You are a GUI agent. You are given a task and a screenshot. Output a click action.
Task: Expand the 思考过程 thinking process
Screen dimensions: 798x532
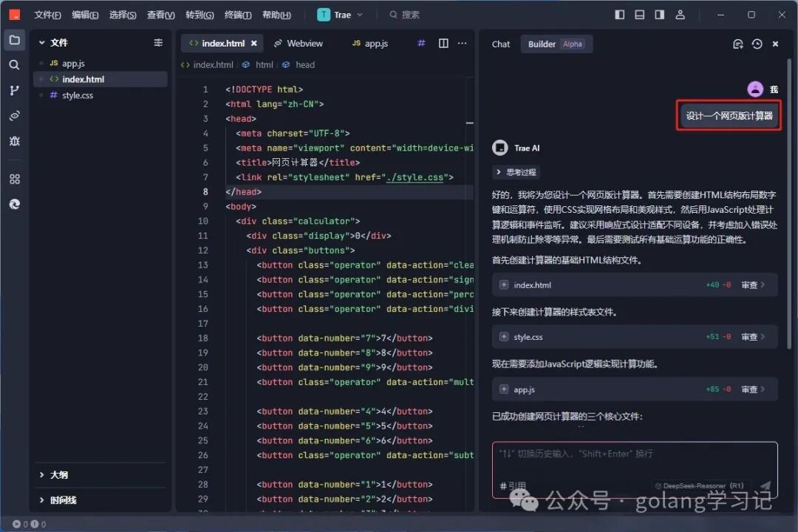516,172
